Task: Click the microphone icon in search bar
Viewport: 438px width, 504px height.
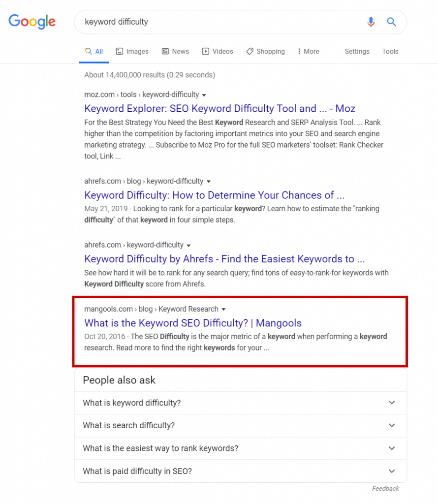Action: [x=371, y=22]
